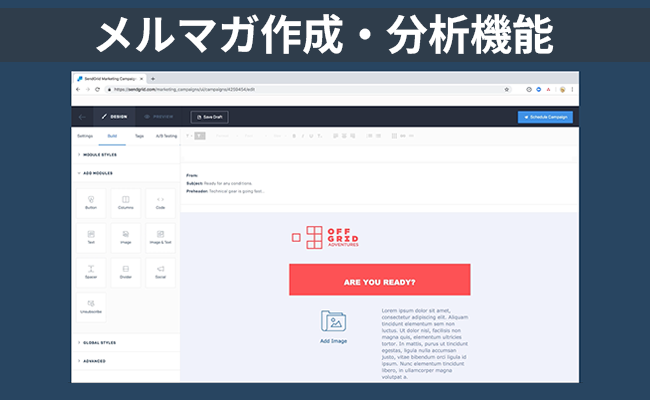
Task: Add a Divider module
Action: coord(126,273)
